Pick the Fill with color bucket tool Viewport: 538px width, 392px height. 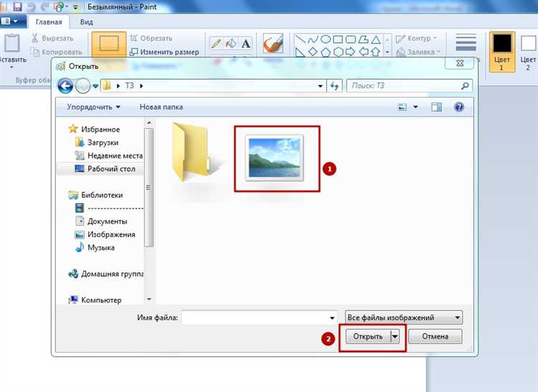(231, 44)
